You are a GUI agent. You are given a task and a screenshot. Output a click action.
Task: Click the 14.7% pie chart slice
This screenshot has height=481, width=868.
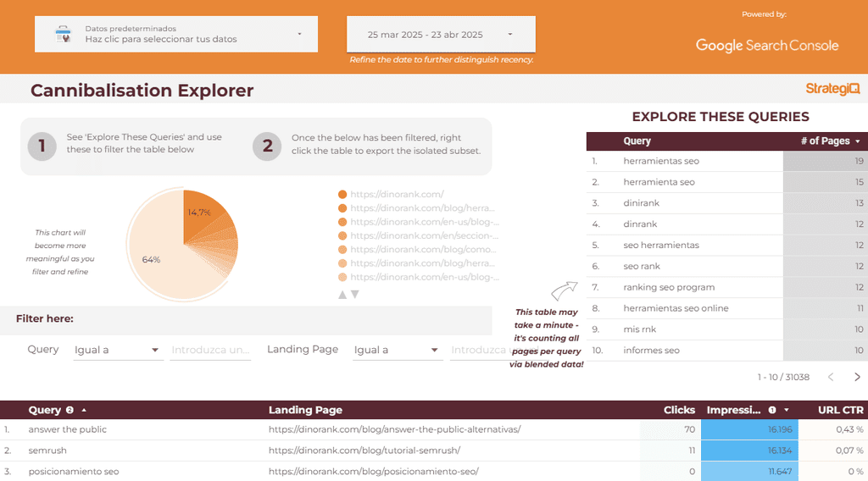click(199, 213)
